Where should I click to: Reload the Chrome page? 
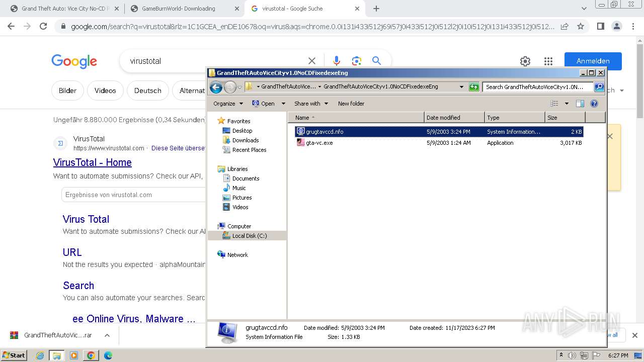[x=43, y=26]
